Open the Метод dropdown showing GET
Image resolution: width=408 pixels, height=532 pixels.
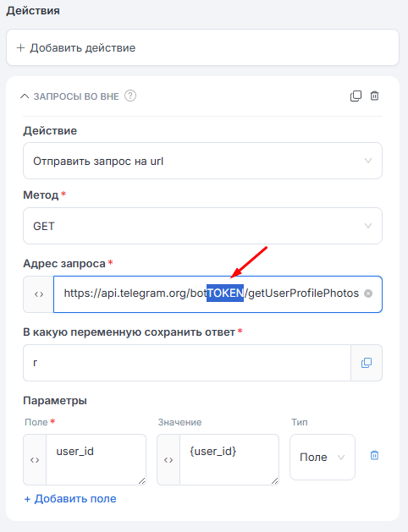coord(202,226)
